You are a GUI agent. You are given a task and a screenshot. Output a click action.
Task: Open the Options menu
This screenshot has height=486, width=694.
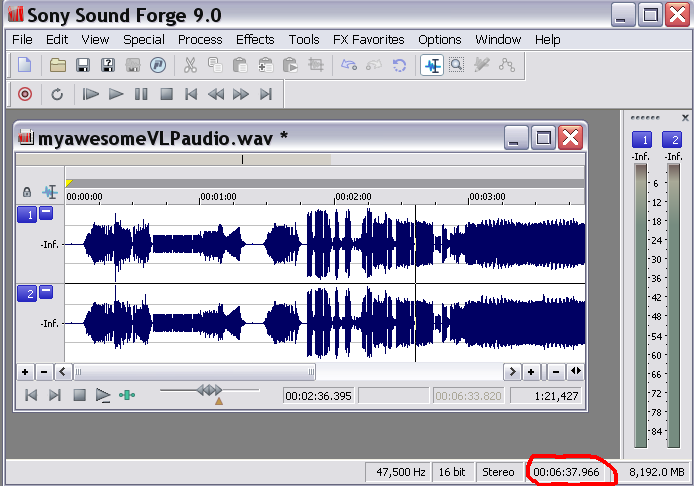pyautogui.click(x=440, y=40)
